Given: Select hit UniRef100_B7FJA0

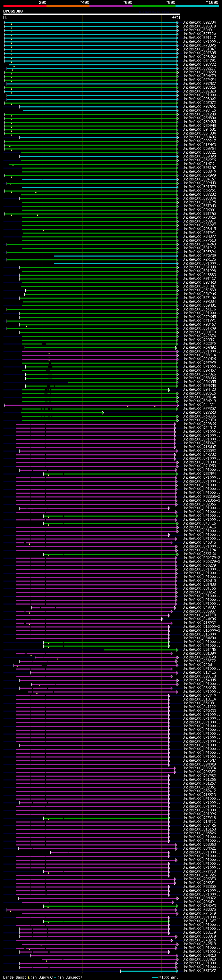Looking at the screenshot, I should click(x=199, y=298).
